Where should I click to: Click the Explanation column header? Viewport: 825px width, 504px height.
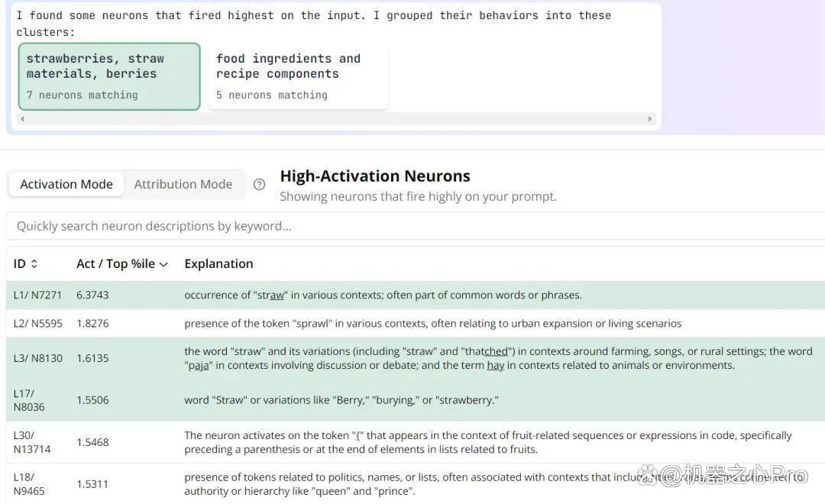218,263
